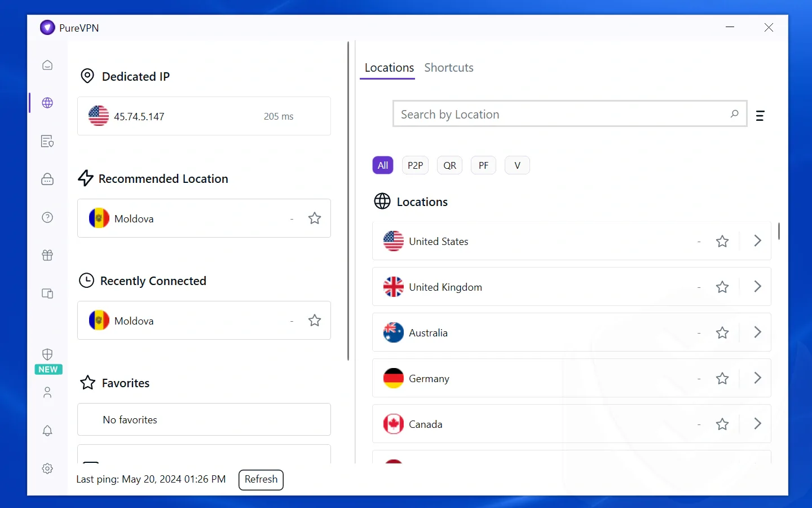Click the Favorites section heading
The height and width of the screenshot is (508, 812).
[x=126, y=383]
